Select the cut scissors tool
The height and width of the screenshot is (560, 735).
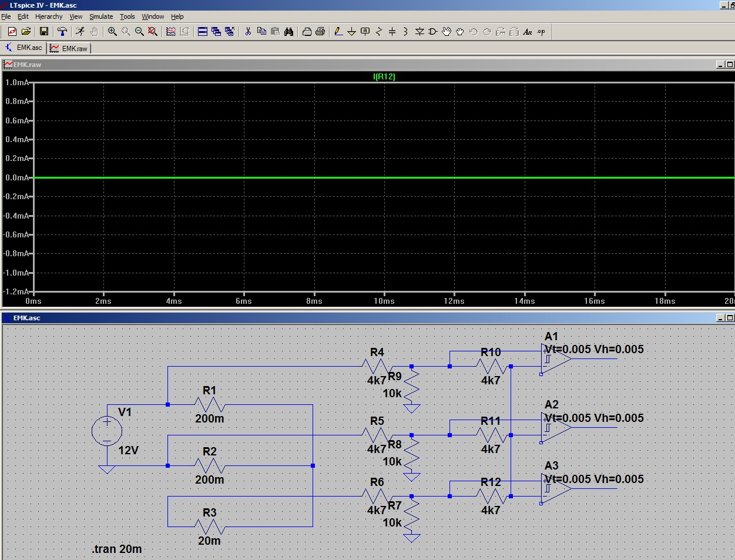coord(248,32)
